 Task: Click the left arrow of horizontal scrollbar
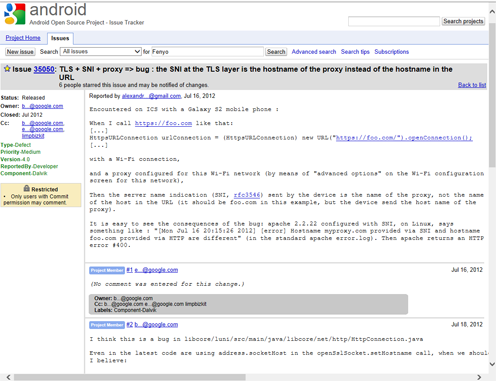click(8, 377)
